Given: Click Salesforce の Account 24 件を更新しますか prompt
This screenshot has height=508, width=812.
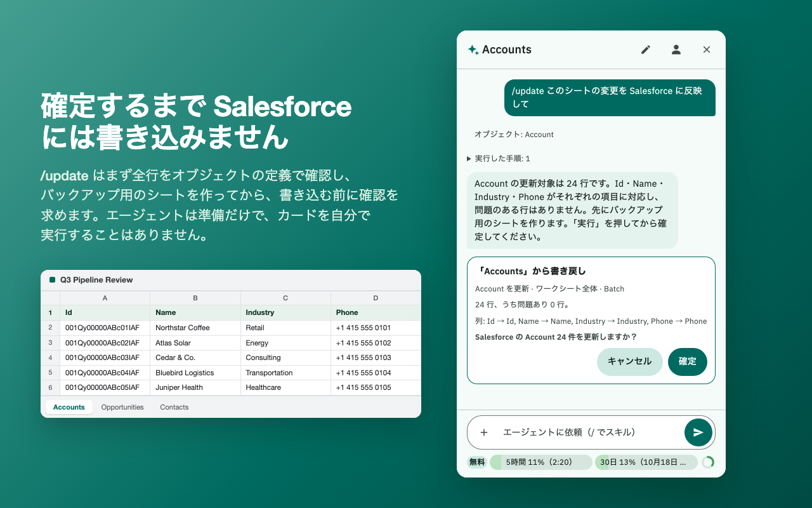Looking at the screenshot, I should (556, 337).
